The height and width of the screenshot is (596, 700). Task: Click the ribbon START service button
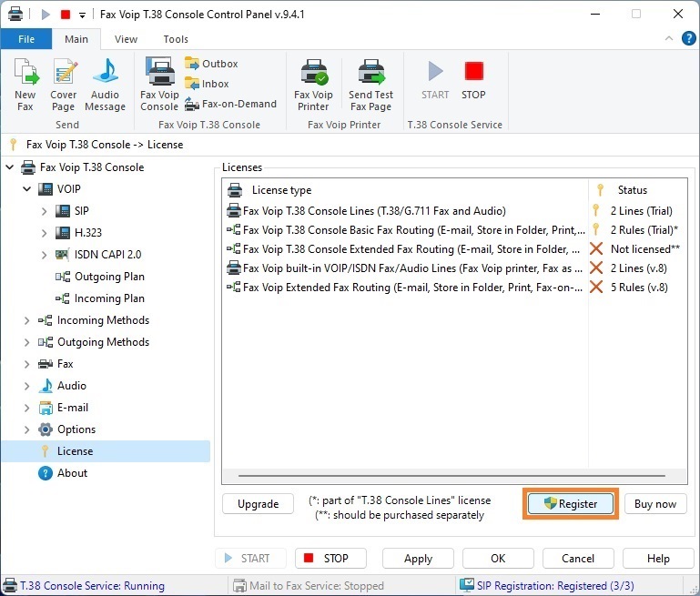[x=435, y=81]
